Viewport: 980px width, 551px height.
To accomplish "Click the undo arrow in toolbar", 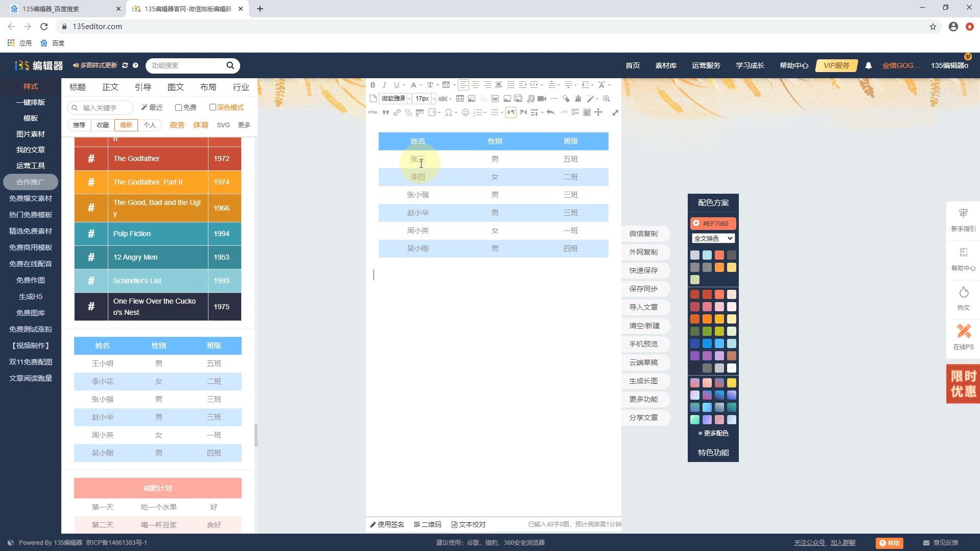I will (x=550, y=112).
